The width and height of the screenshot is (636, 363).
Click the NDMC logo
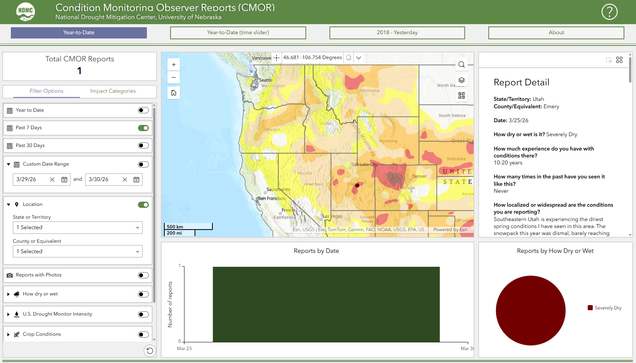(x=26, y=11)
